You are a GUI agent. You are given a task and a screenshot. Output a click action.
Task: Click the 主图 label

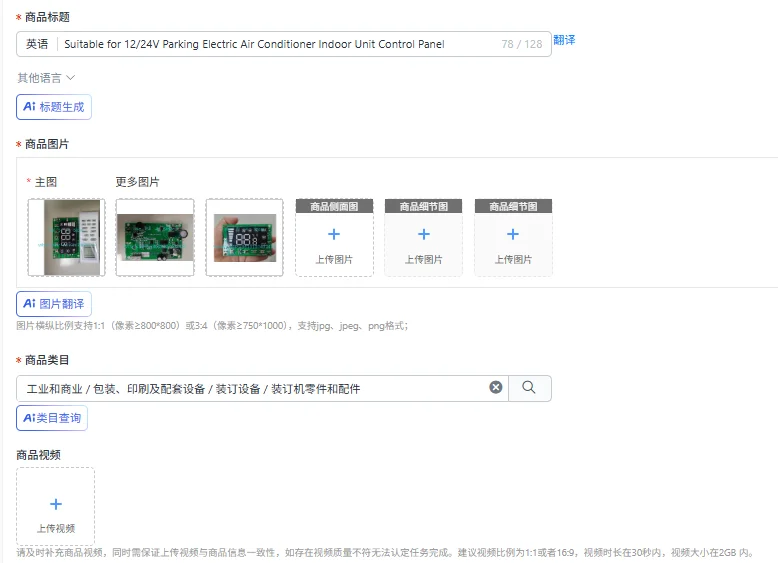click(46, 182)
